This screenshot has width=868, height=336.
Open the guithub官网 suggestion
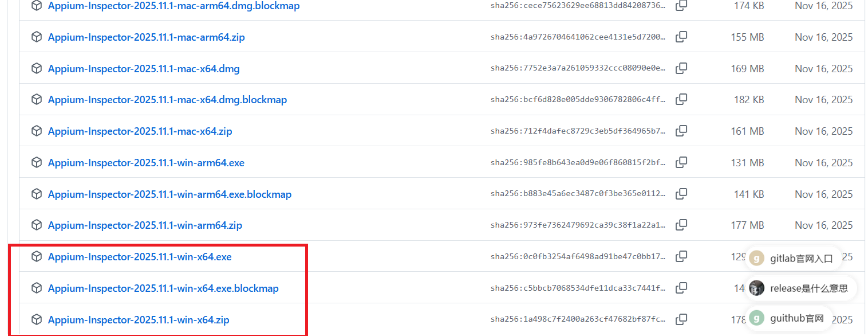tap(788, 318)
